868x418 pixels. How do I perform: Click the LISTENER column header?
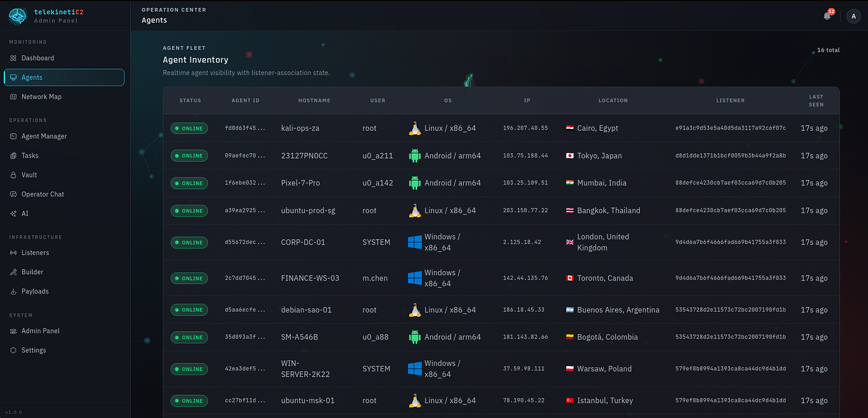pos(730,100)
